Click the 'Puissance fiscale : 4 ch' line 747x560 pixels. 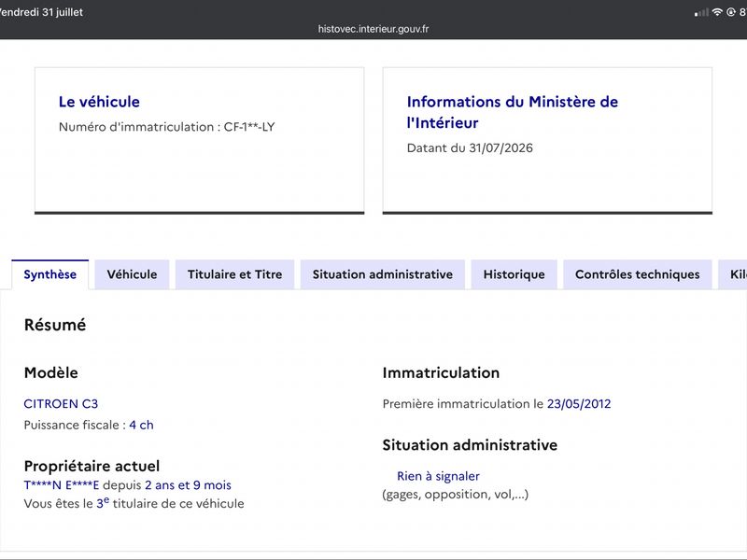(89, 425)
